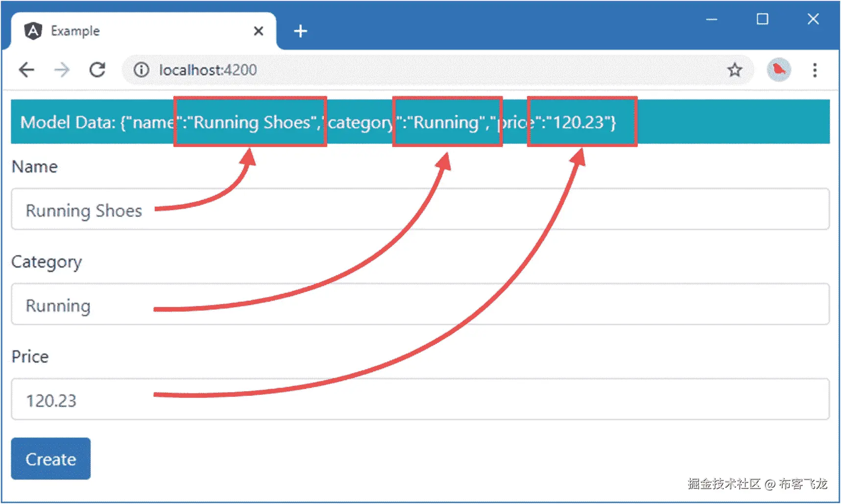The width and height of the screenshot is (841, 504).
Task: Click the Price input field
Action: [420, 399]
